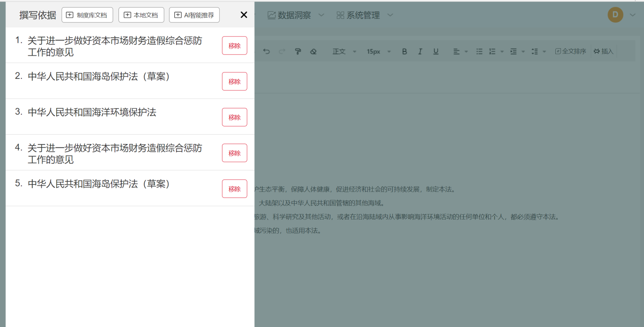
Task: Toggle italic formatting
Action: [420, 51]
